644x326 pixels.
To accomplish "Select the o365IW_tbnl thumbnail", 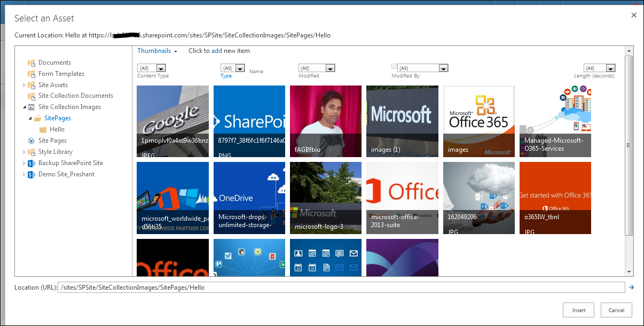I will pyautogui.click(x=555, y=198).
